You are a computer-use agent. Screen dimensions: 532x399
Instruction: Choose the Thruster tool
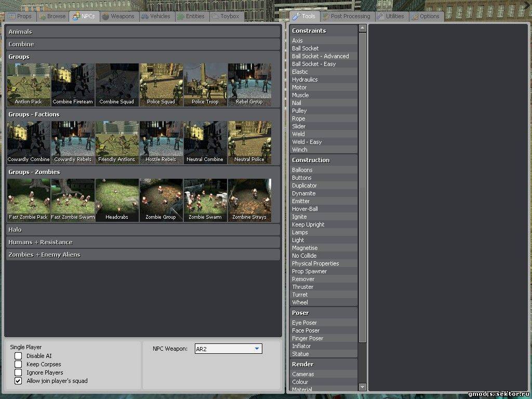323,287
